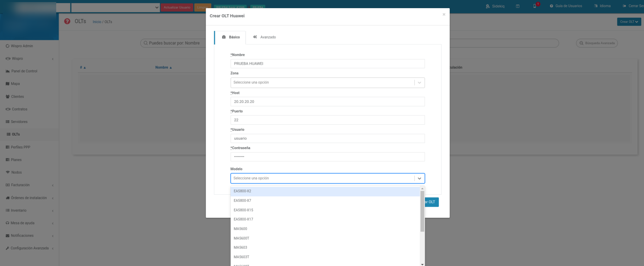Click the Órdenes de instalación truck icon
644x266 pixels.
(x=7, y=198)
